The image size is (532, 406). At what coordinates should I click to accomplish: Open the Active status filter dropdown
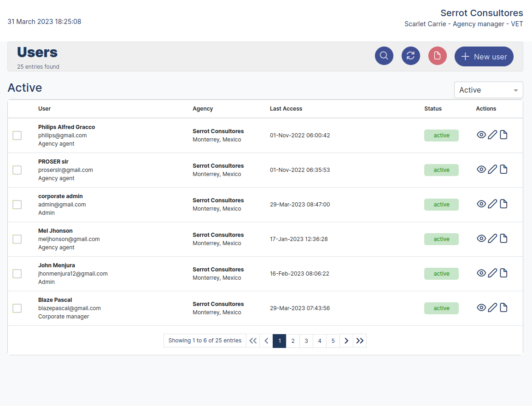[x=488, y=89]
